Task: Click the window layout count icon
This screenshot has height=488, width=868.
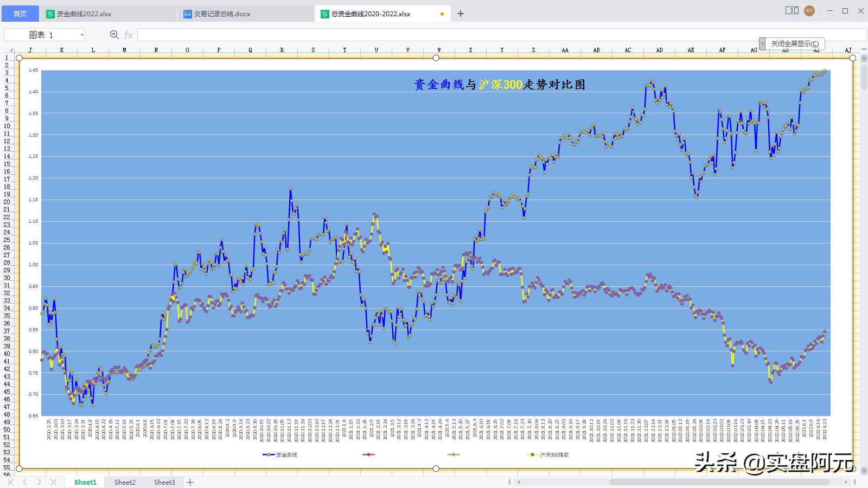Action: (792, 11)
